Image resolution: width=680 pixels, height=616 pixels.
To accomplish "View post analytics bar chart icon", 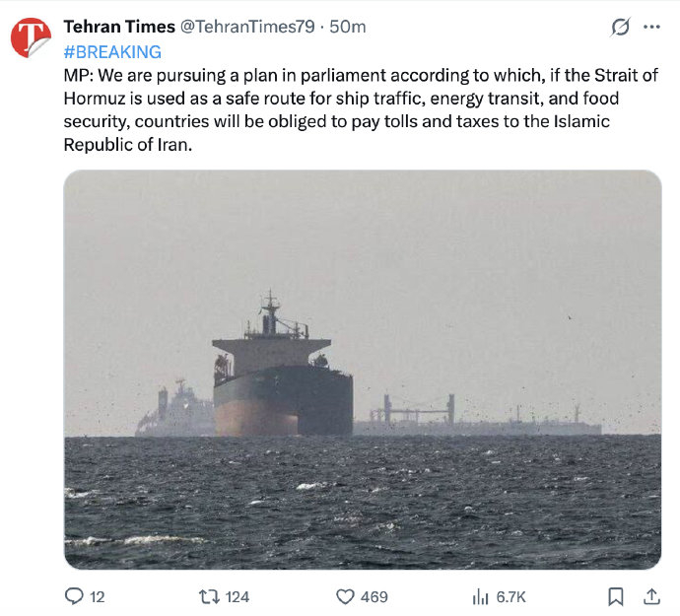I will pyautogui.click(x=481, y=596).
